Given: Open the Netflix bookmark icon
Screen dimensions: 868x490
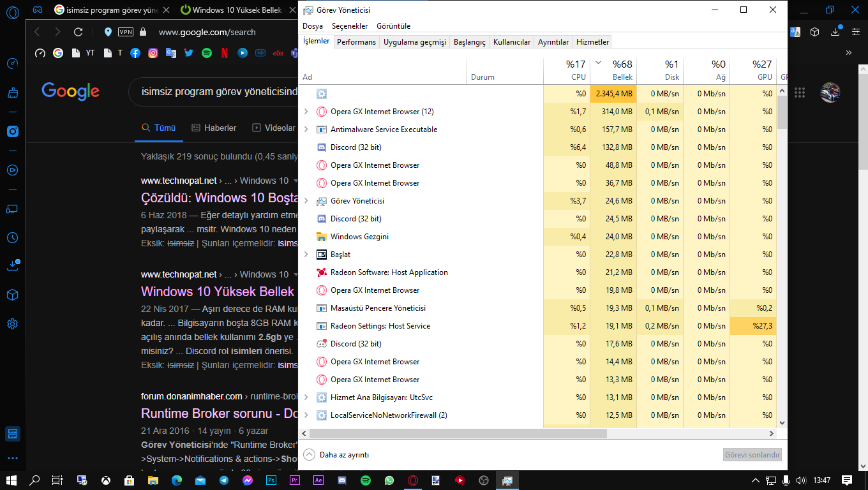Looking at the screenshot, I should click(x=225, y=54).
